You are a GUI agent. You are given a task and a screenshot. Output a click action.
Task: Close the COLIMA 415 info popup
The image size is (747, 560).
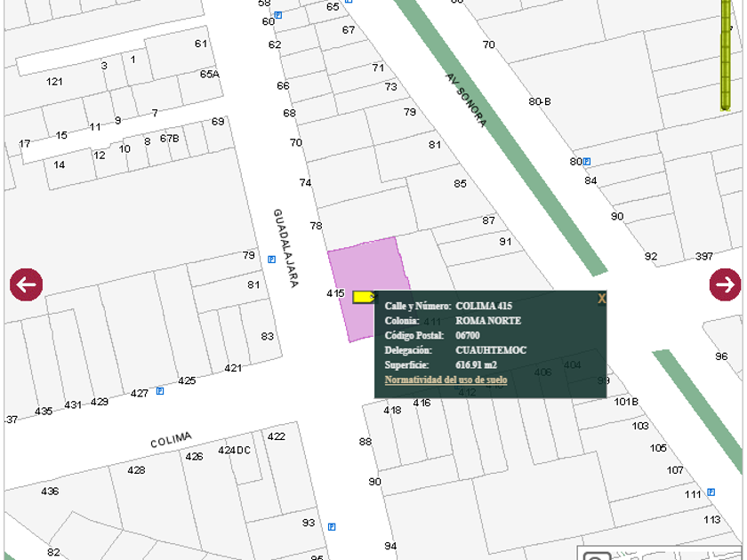tap(602, 299)
